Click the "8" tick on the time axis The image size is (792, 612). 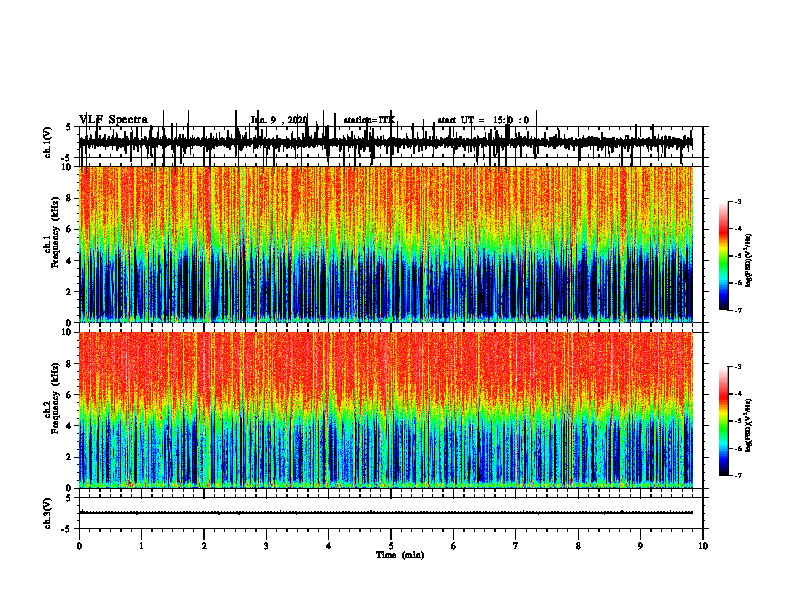[578, 546]
